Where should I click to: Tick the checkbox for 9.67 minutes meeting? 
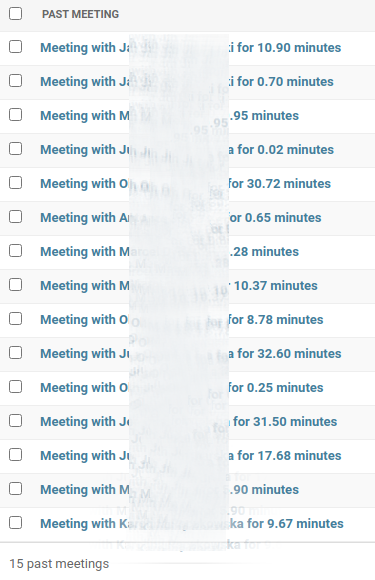point(16,523)
